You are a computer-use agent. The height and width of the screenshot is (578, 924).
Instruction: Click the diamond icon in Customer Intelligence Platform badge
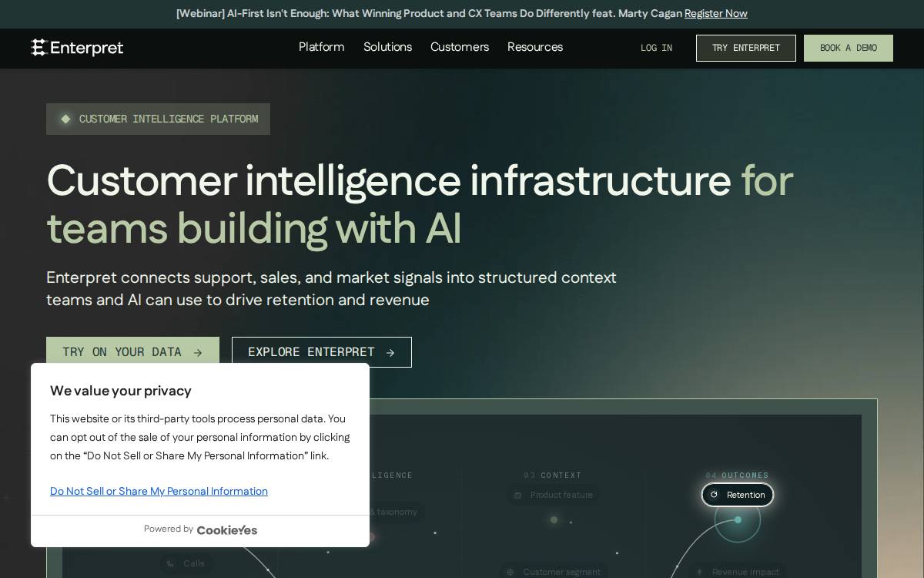click(x=65, y=119)
